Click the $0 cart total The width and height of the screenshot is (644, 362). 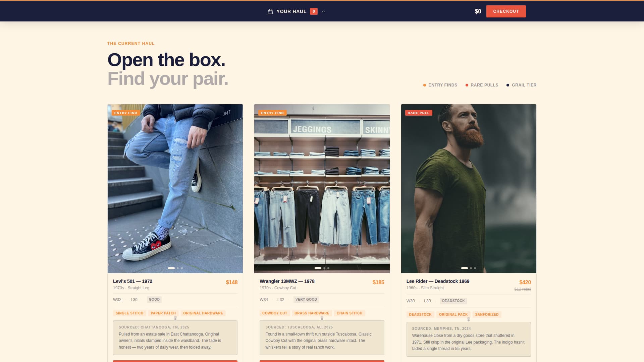coord(478,11)
